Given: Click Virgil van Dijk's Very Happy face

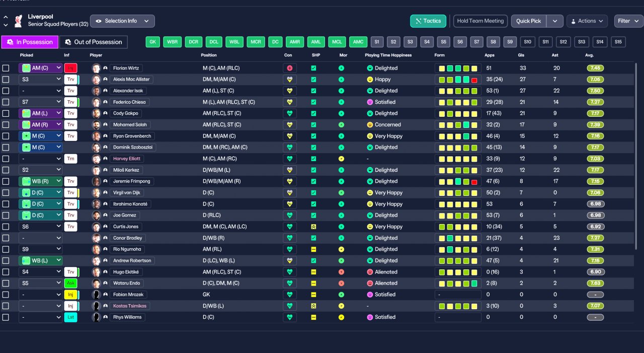Looking at the screenshot, I should [370, 192].
